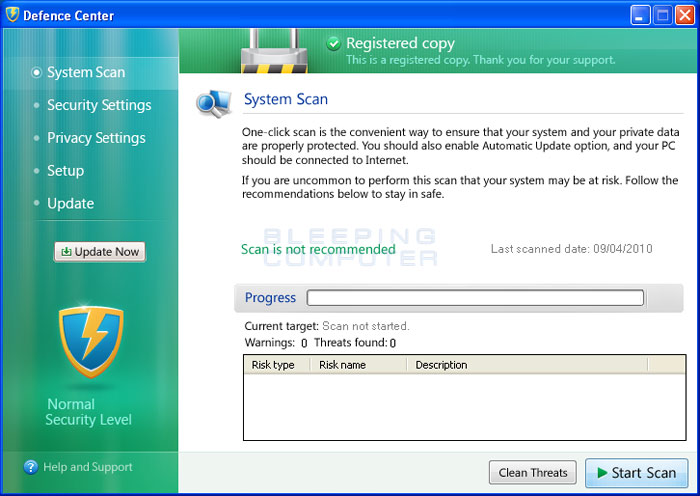Click the 'Scan is not recommended' status text
The image size is (700, 496).
[x=318, y=249]
